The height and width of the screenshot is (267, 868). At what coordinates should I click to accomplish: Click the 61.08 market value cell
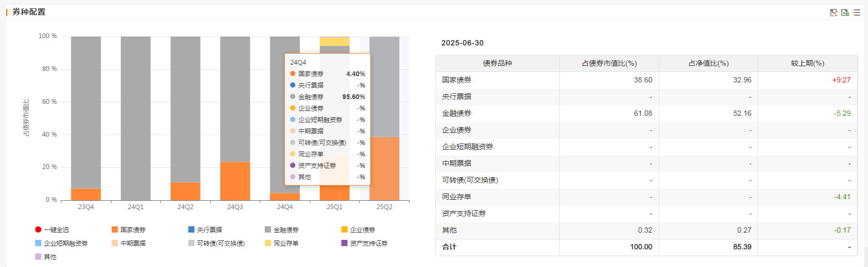[x=643, y=113]
